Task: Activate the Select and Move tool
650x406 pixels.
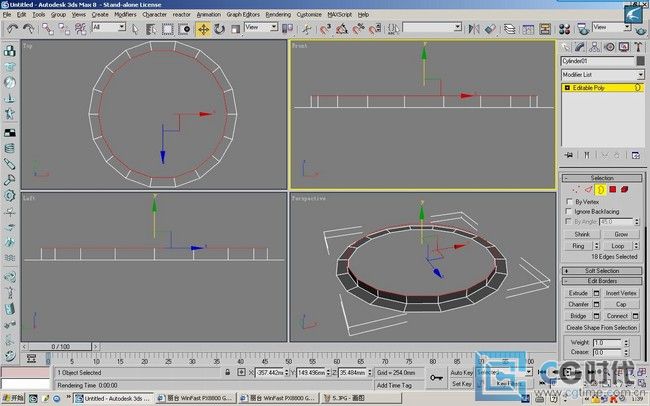Action: tap(203, 29)
